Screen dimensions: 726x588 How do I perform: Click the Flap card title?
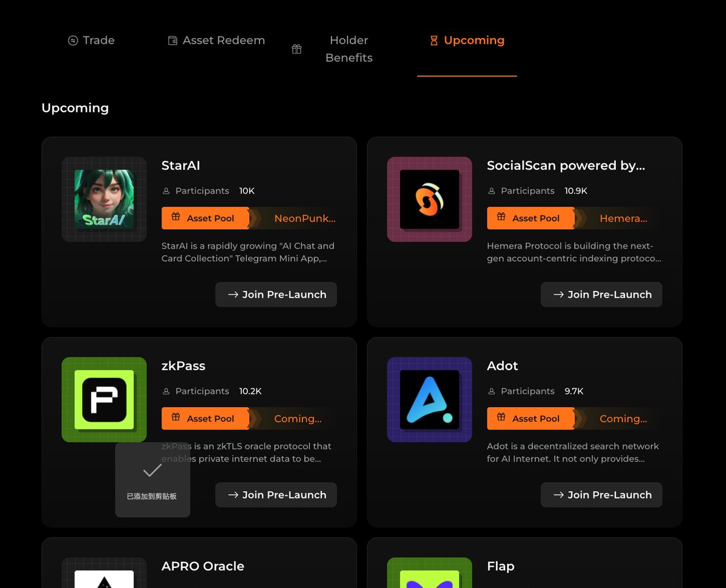tap(501, 566)
